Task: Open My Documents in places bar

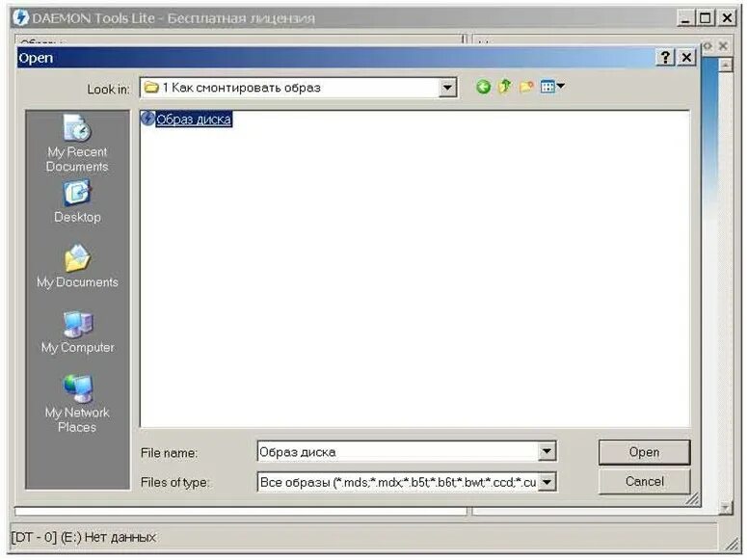Action: click(x=77, y=267)
